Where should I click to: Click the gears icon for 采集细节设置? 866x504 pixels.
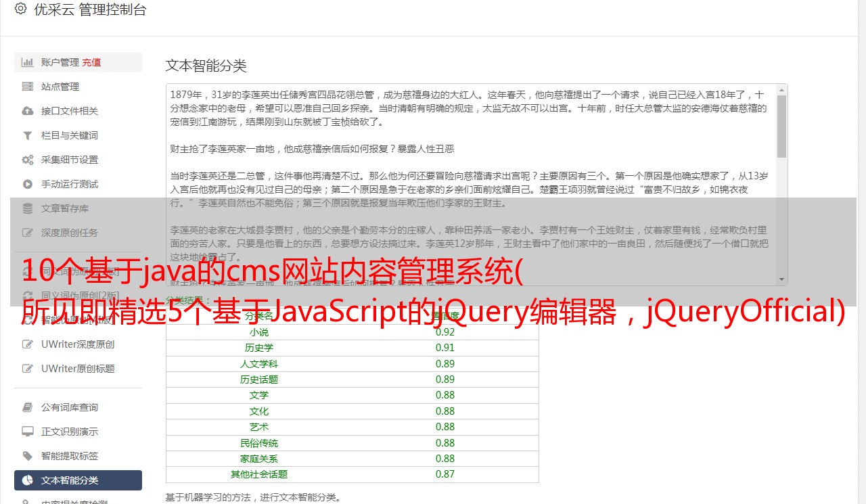pos(28,160)
